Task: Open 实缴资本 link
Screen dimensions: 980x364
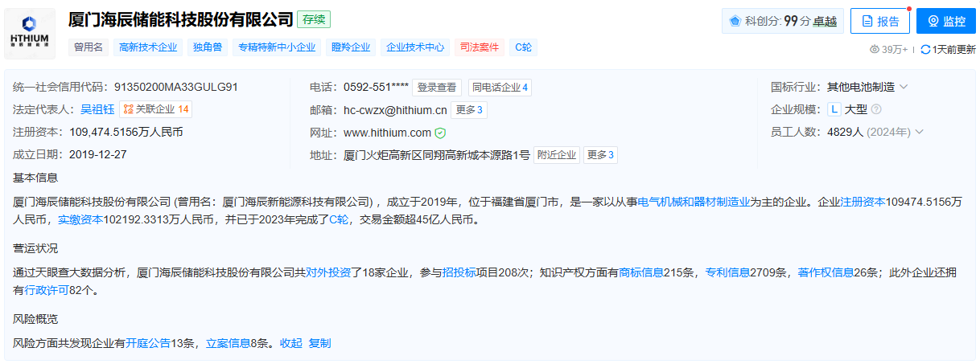Action: tap(80, 219)
